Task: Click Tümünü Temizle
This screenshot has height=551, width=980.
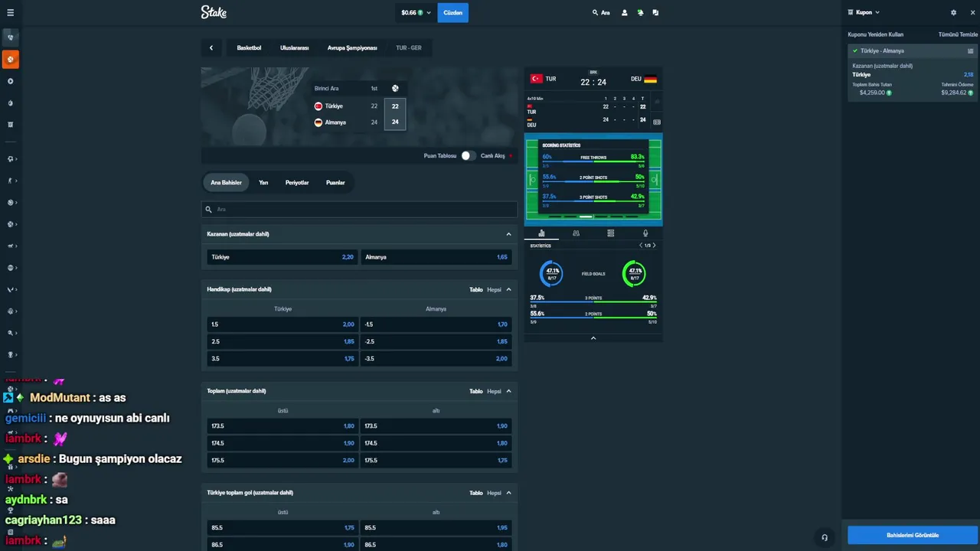Action: tap(958, 34)
